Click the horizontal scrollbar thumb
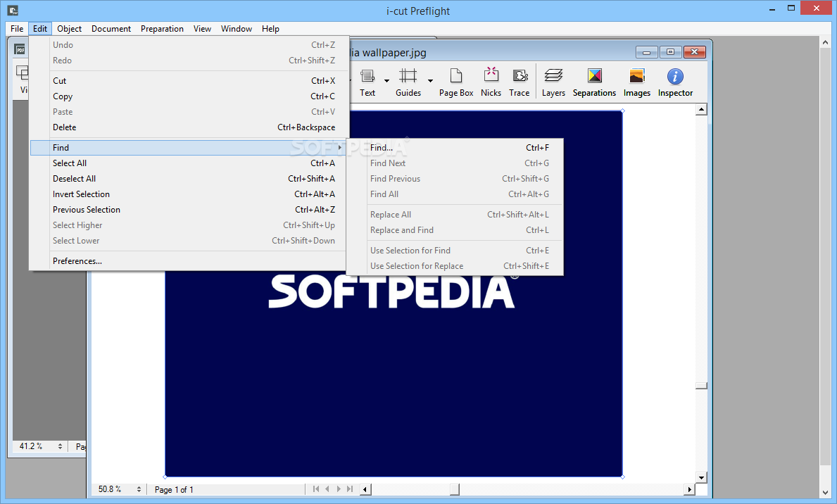 click(454, 489)
